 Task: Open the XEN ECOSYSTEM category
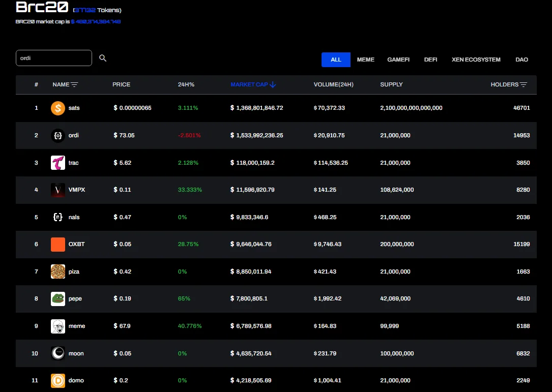[476, 59]
